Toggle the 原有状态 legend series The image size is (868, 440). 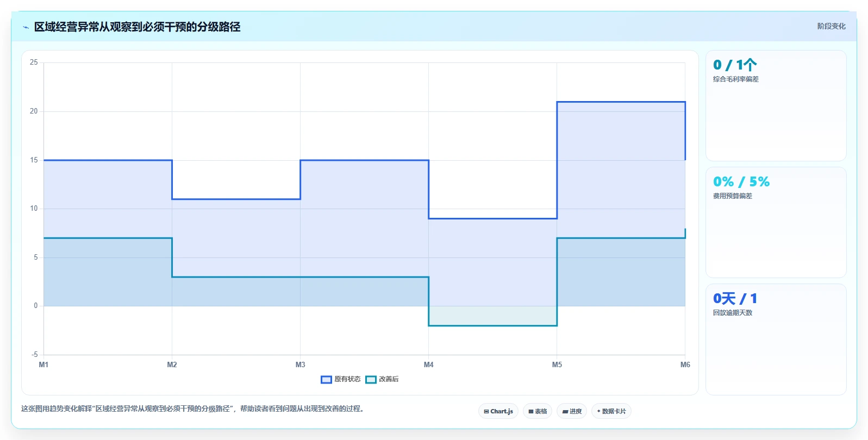(x=341, y=379)
